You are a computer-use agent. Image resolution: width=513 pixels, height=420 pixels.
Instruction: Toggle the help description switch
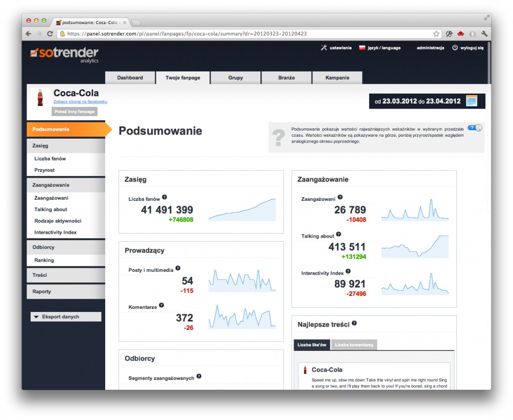(x=474, y=128)
